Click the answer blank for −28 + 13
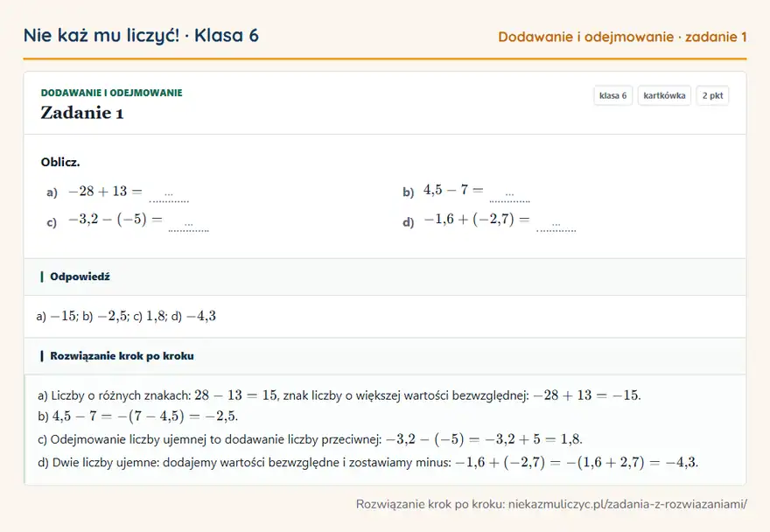Image resolution: width=770 pixels, height=532 pixels. click(x=169, y=197)
